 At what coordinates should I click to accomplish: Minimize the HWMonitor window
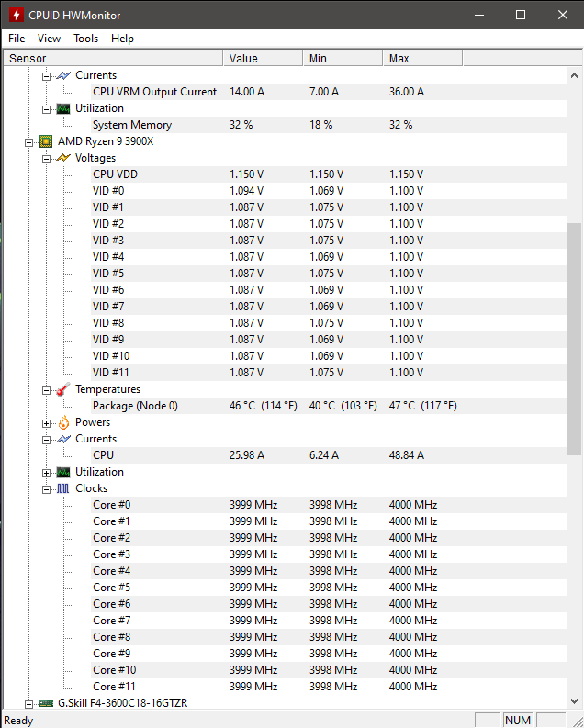(479, 15)
